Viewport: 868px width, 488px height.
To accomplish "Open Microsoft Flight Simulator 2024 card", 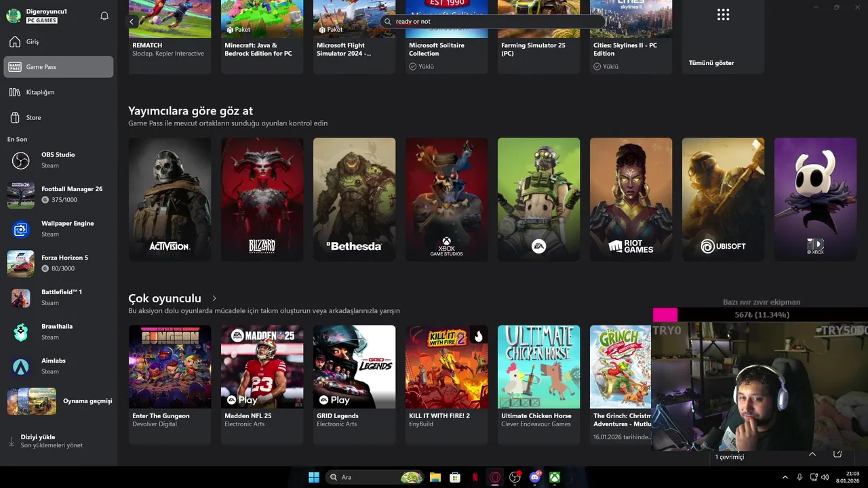I will pos(354,37).
